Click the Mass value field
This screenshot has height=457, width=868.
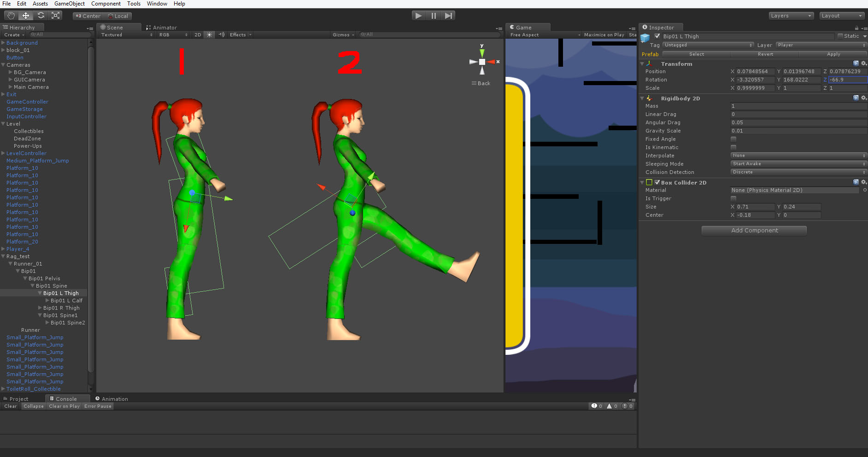pyautogui.click(x=798, y=106)
